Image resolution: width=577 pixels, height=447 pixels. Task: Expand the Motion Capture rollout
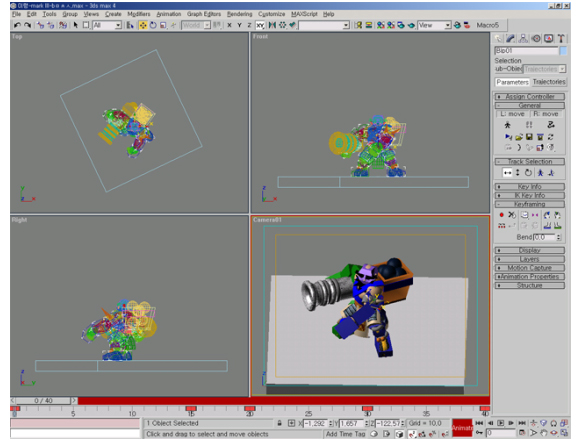pyautogui.click(x=530, y=268)
